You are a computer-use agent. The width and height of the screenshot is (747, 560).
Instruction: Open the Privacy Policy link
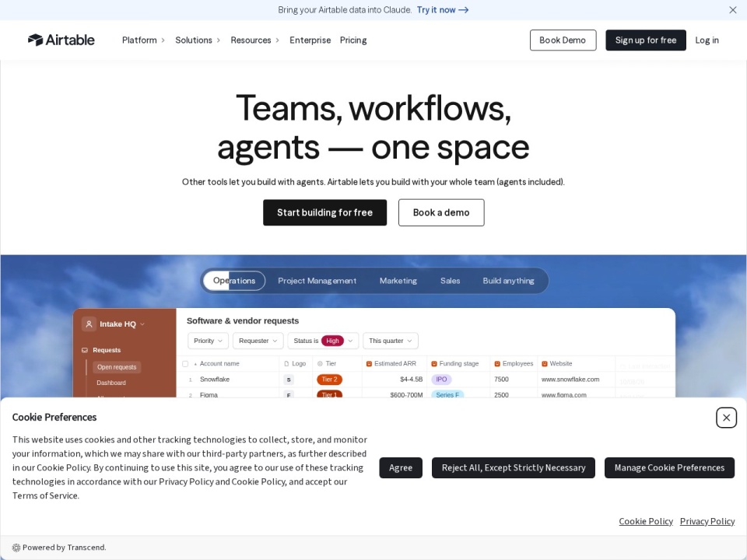pos(707,521)
